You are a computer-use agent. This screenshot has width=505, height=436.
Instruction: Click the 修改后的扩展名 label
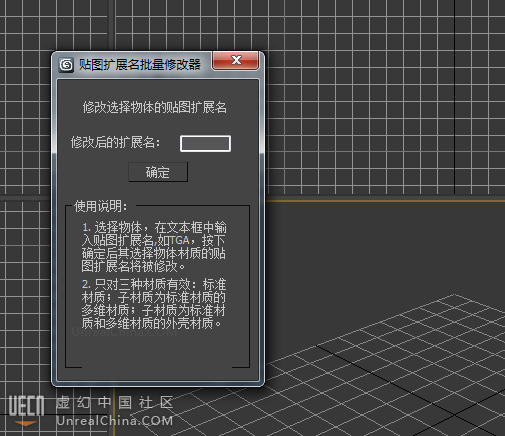[115, 142]
